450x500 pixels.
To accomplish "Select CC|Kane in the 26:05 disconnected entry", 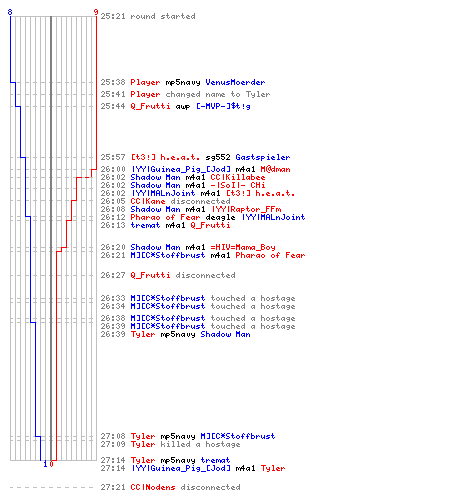I will [148, 201].
